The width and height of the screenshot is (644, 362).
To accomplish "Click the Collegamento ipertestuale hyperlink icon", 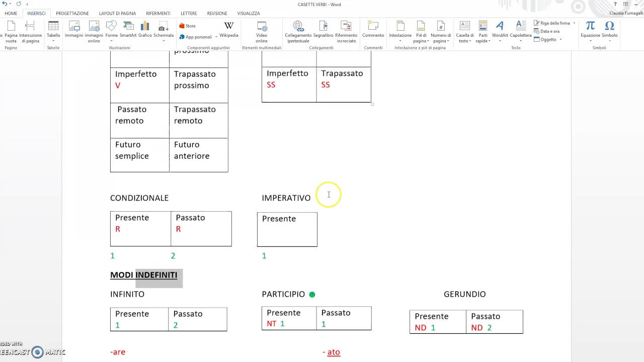I will [x=298, y=26].
